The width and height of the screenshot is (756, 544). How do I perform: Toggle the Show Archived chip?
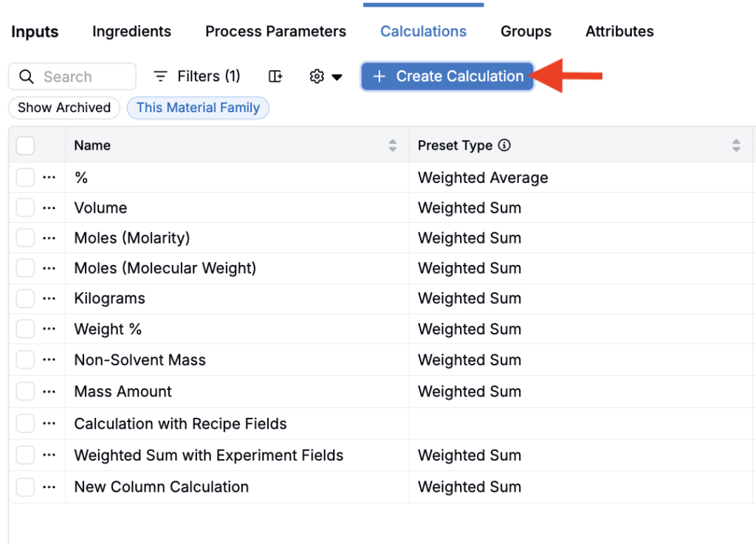point(64,108)
